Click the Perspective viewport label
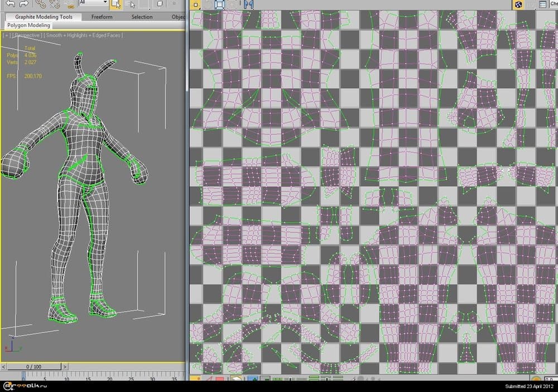The height and width of the screenshot is (392, 558). (x=27, y=35)
